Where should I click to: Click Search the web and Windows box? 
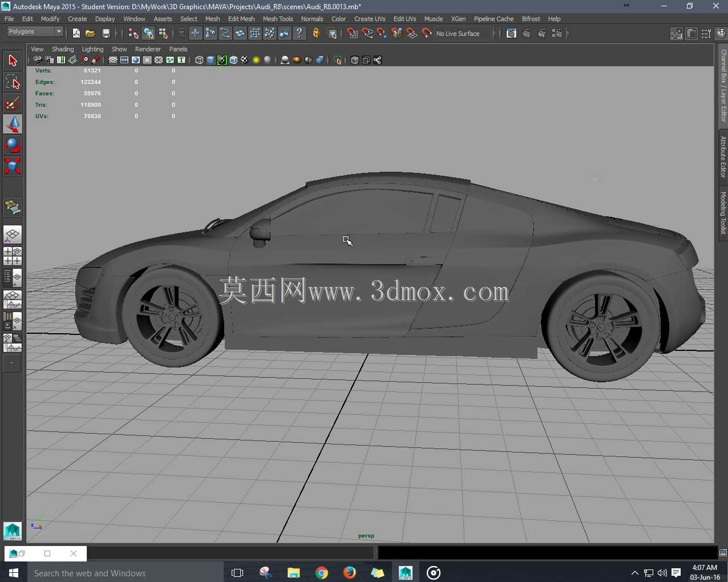(x=125, y=573)
